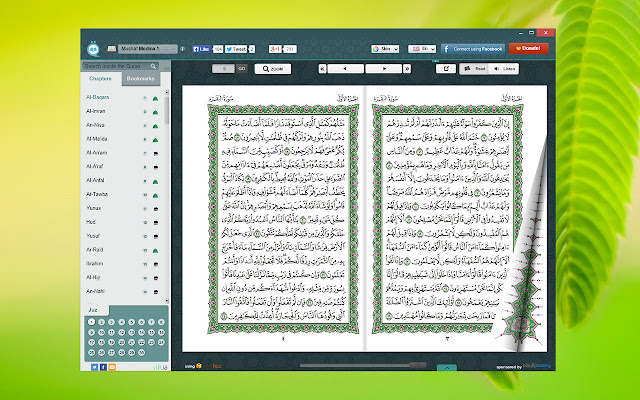Go to previous page with left arrow
The height and width of the screenshot is (400, 640).
click(x=345, y=69)
